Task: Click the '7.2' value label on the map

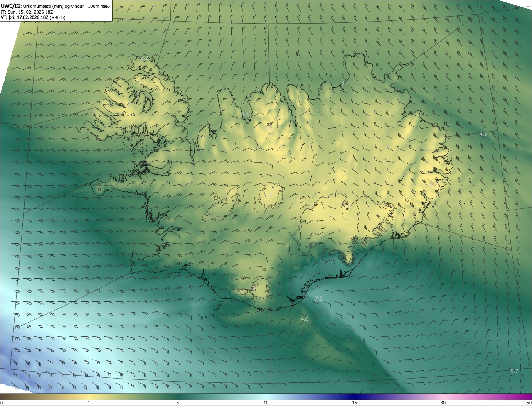Action: coord(318,298)
